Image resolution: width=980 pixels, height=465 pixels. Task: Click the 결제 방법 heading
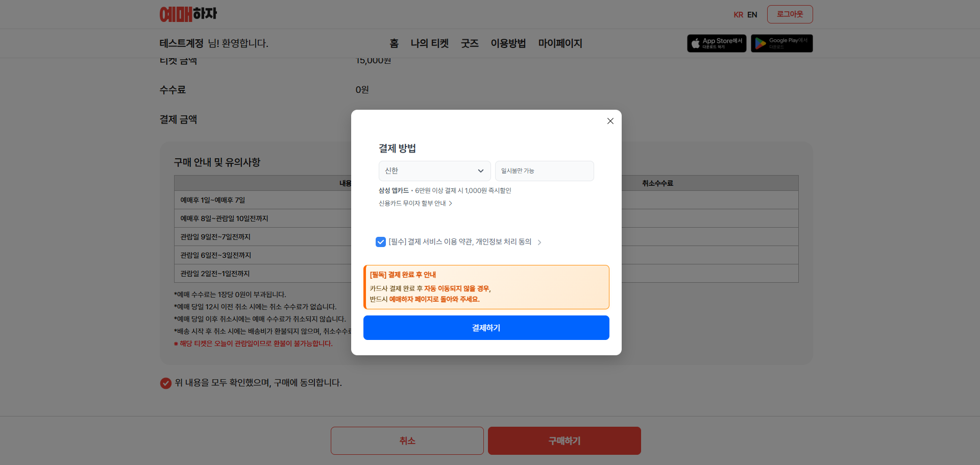click(x=397, y=149)
